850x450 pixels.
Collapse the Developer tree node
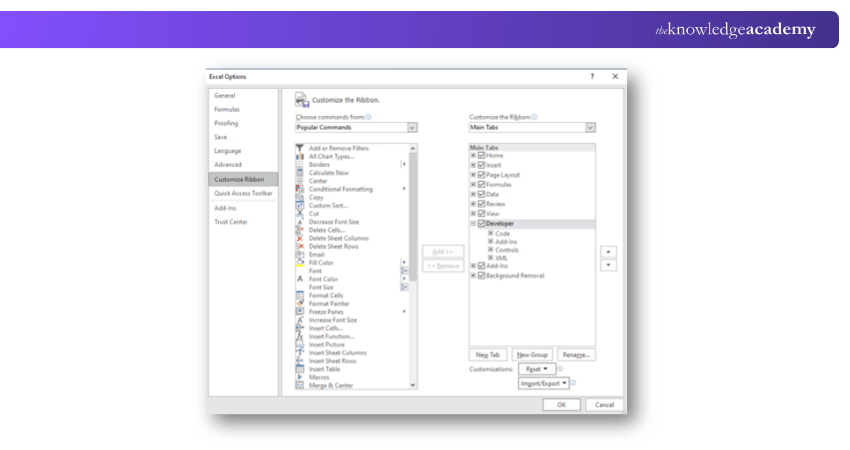(x=473, y=223)
